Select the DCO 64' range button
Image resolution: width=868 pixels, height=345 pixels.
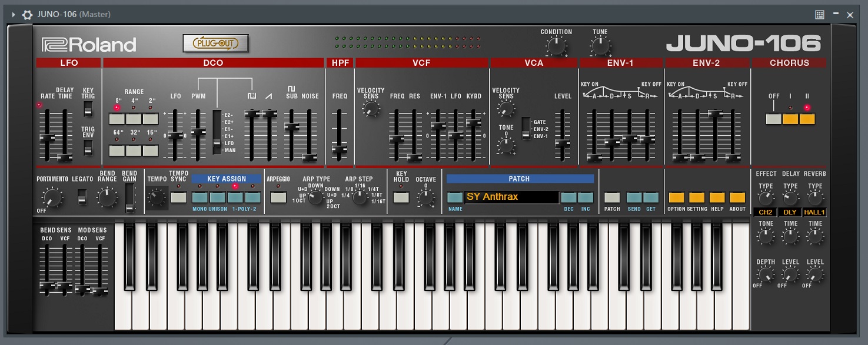(117, 150)
